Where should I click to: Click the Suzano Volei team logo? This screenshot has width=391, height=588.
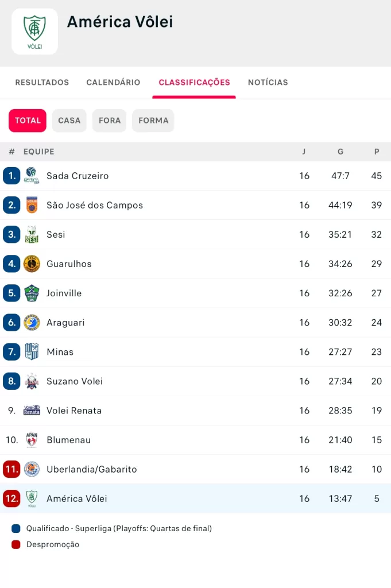32,381
